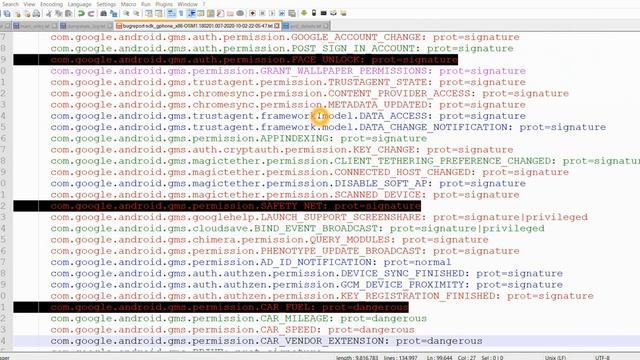Click the black rectangle plugin toolbar icon
Viewport: 640px width, 360px height.
point(323,13)
